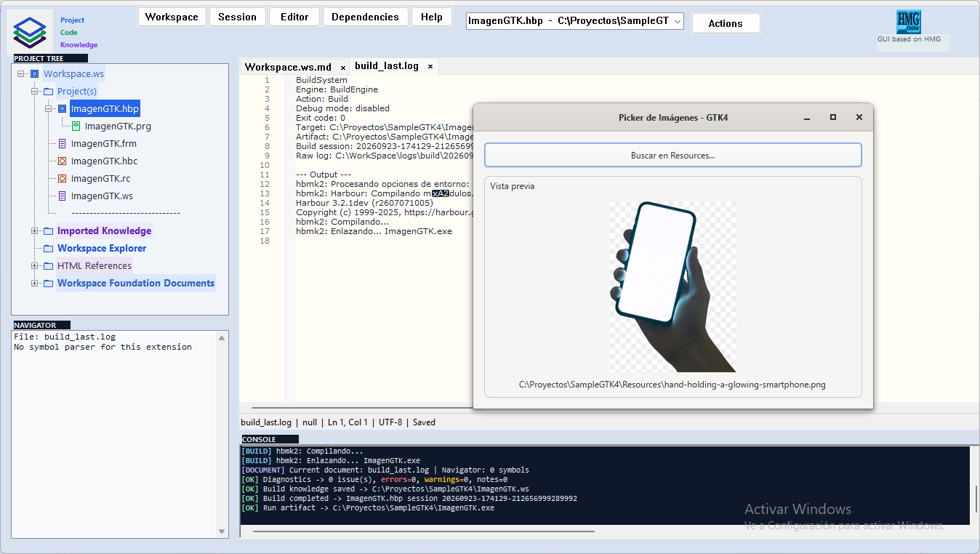Open the Workspace menu

pos(172,17)
